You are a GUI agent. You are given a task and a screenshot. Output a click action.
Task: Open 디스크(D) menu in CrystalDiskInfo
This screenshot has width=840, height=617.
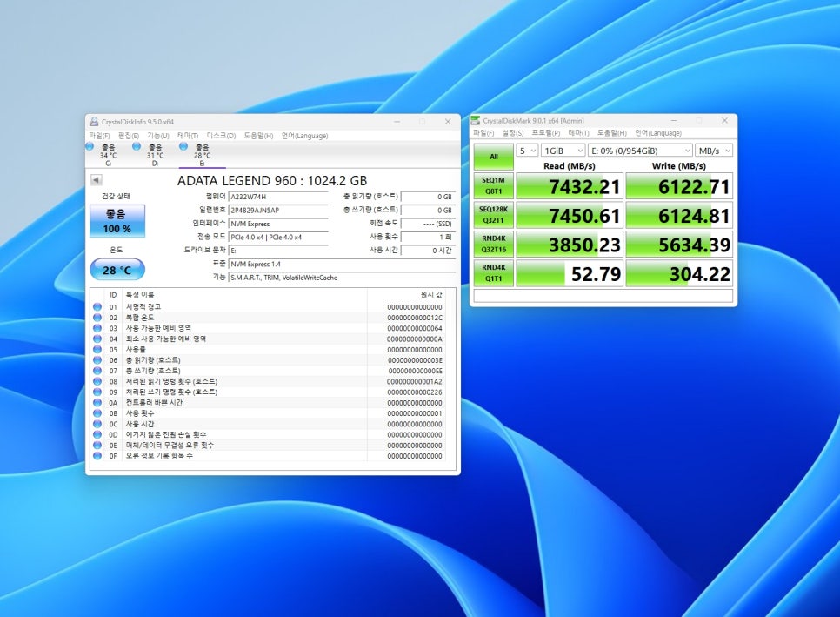[x=221, y=136]
